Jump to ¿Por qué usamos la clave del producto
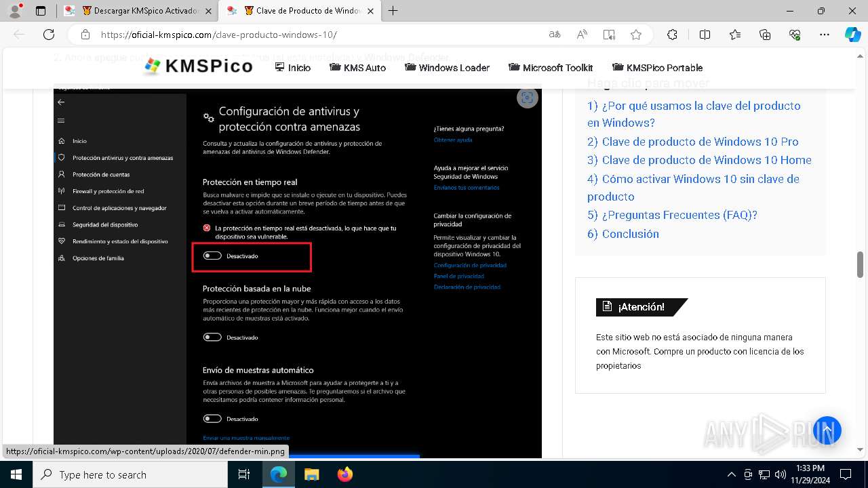The height and width of the screenshot is (488, 868). pyautogui.click(x=694, y=115)
